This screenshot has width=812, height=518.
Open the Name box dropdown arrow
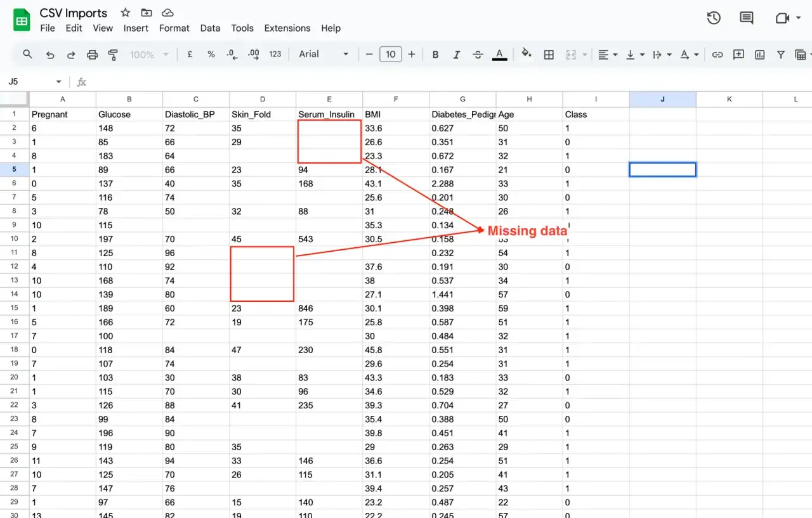pos(59,82)
